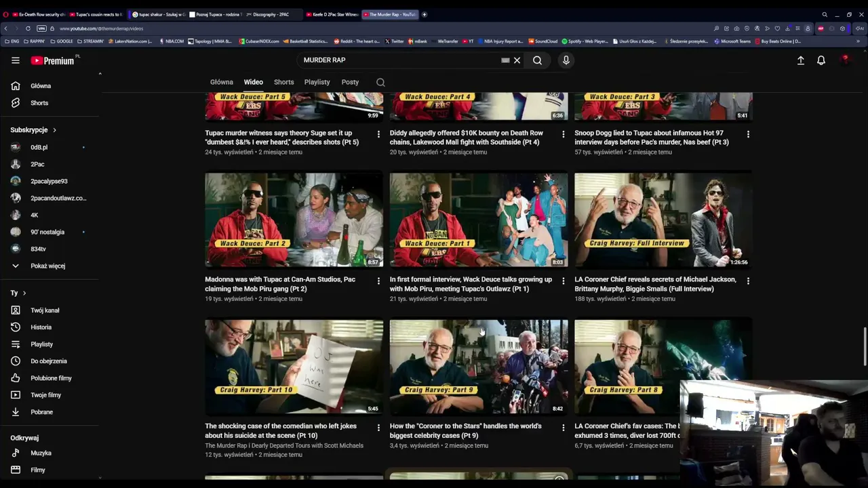This screenshot has width=868, height=488.
Task: Switch to the Ex-Death Row security browser tab
Action: pos(38,14)
